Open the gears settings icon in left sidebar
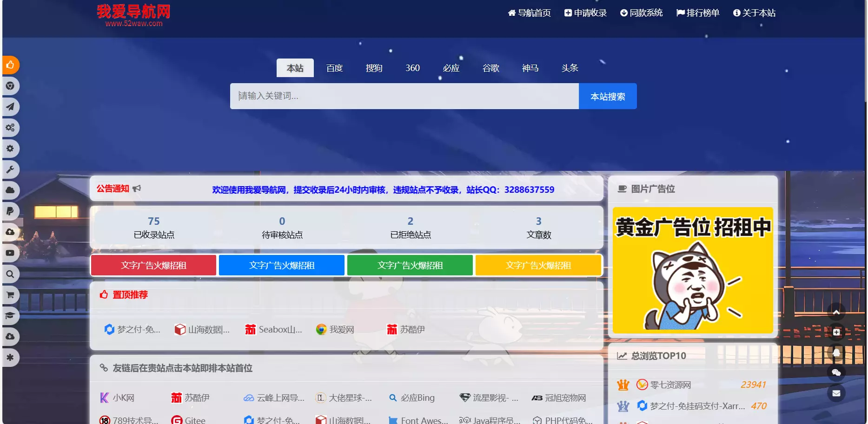This screenshot has height=424, width=868. pos(10,128)
